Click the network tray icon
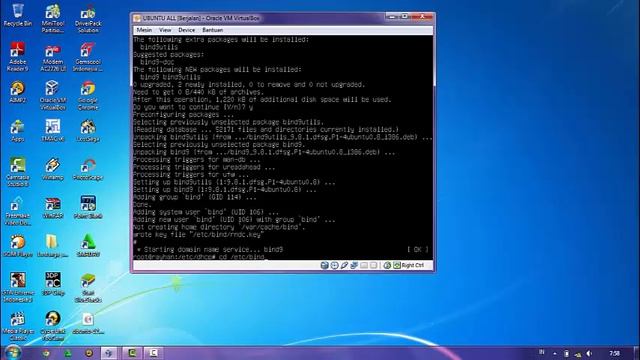The image size is (640, 360). (578, 354)
